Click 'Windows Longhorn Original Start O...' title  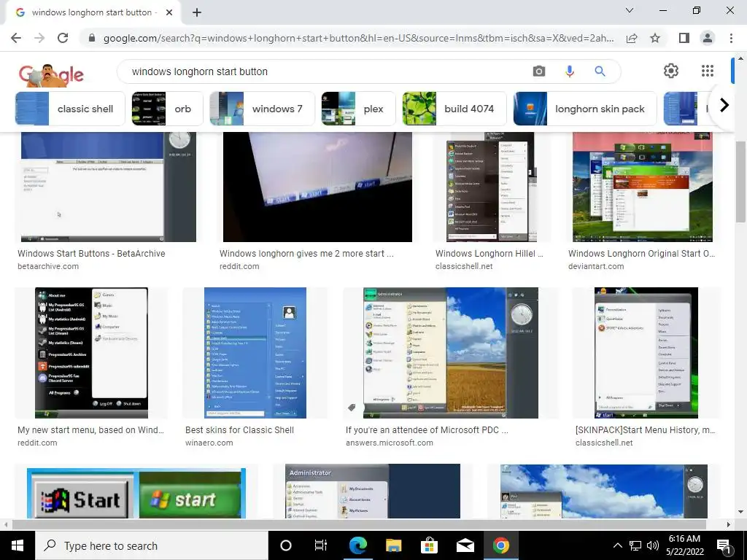coord(641,254)
